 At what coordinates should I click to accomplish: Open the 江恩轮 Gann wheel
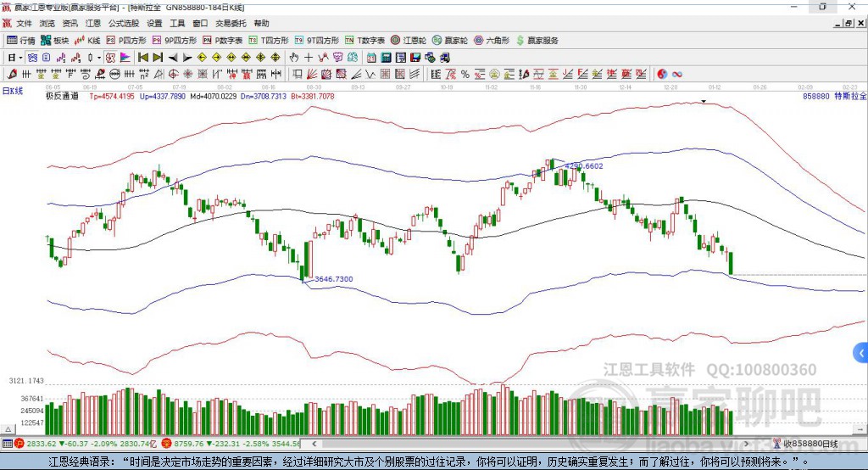[x=409, y=41]
